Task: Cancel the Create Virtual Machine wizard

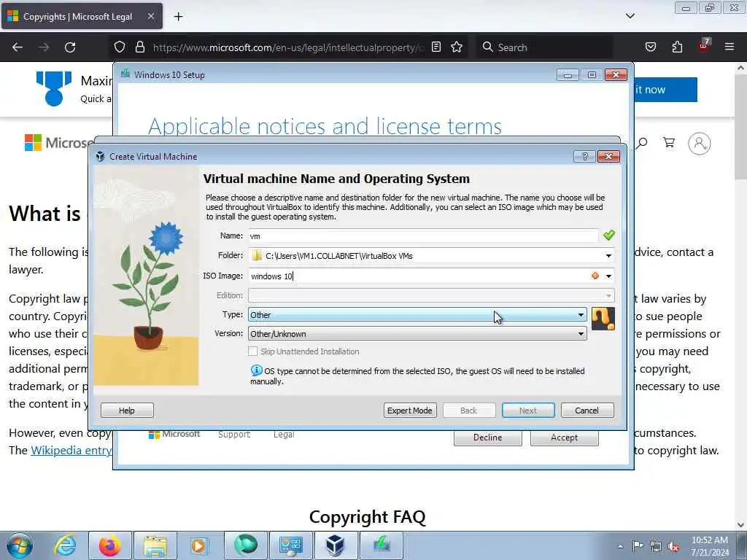Action: click(587, 411)
